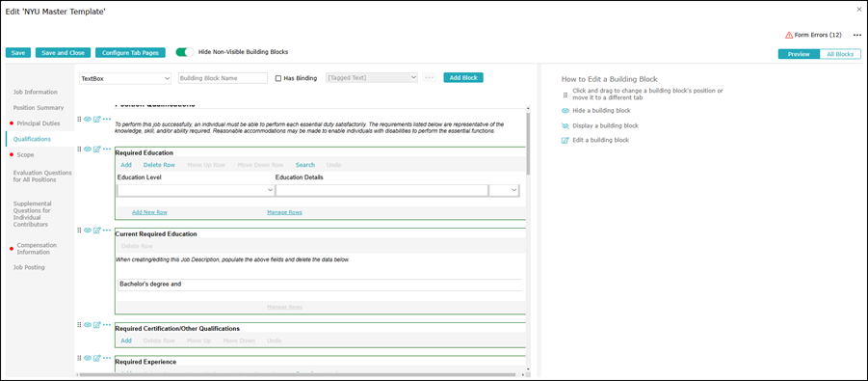Image resolution: width=868 pixels, height=381 pixels.
Task: Edit the Required Education building block
Action: pyautogui.click(x=97, y=149)
